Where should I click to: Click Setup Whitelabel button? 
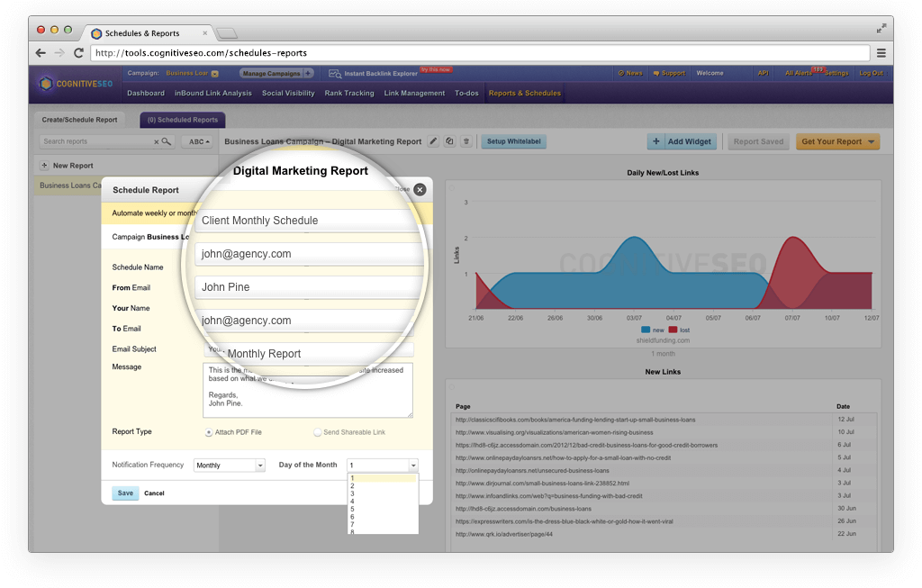point(514,141)
